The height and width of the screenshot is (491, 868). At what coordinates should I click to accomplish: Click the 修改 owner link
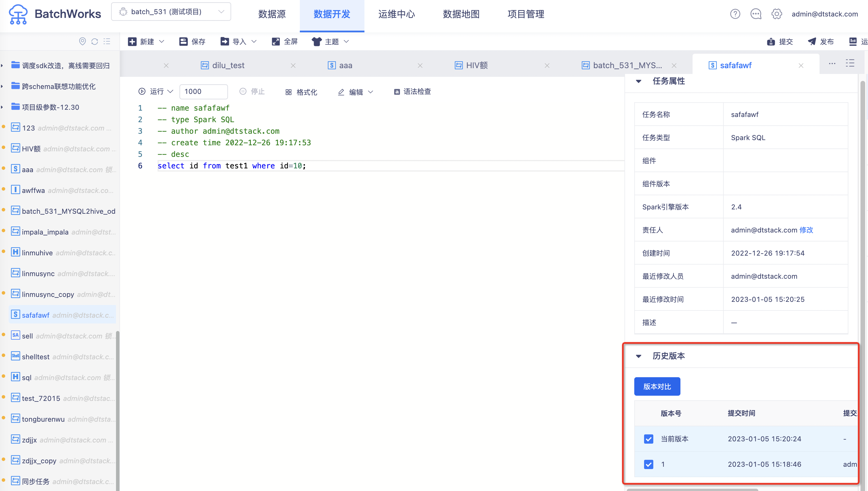click(x=806, y=230)
